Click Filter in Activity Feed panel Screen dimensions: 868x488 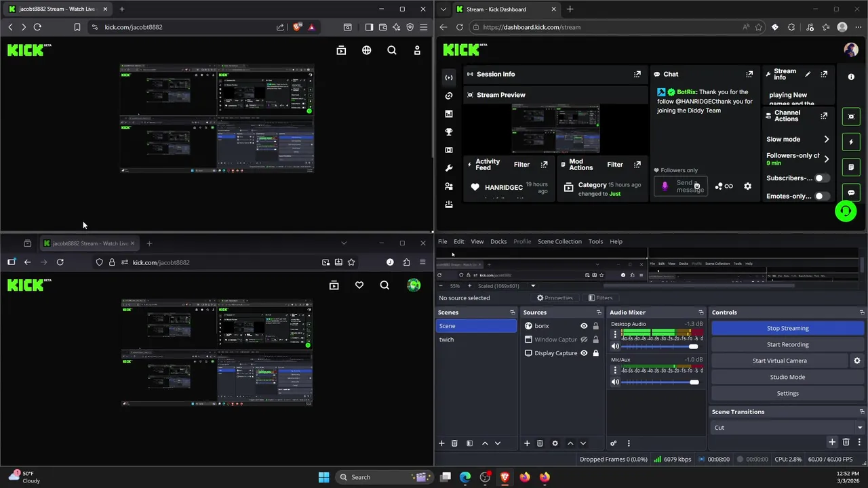[x=521, y=165]
